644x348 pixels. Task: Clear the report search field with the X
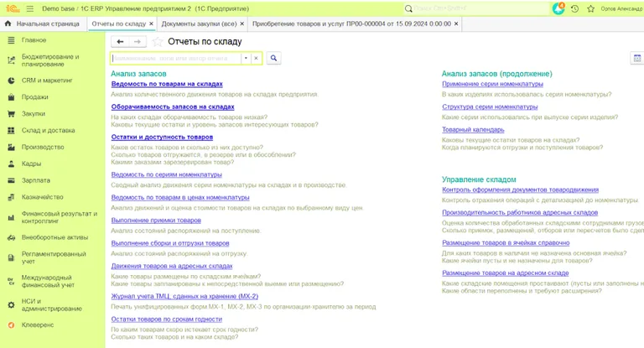(x=257, y=59)
